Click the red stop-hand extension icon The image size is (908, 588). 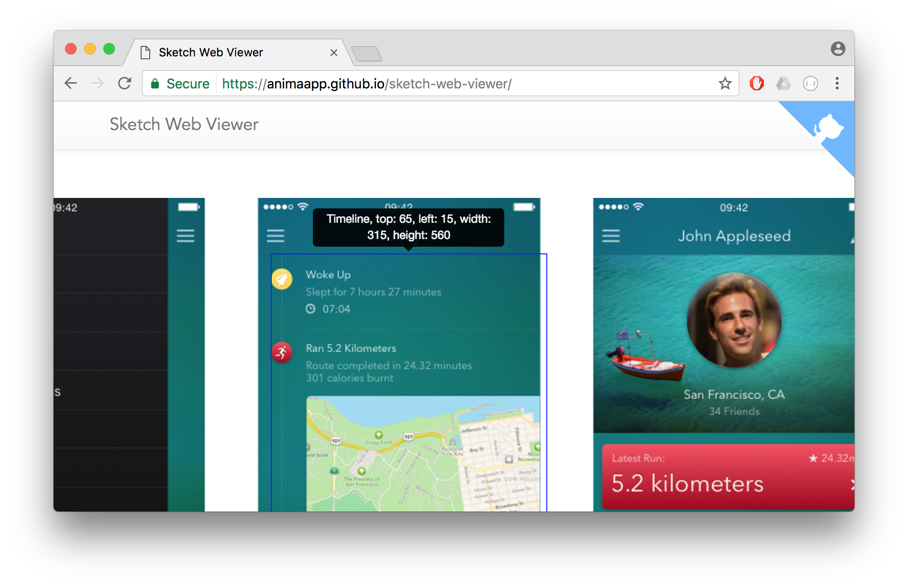pos(756,83)
